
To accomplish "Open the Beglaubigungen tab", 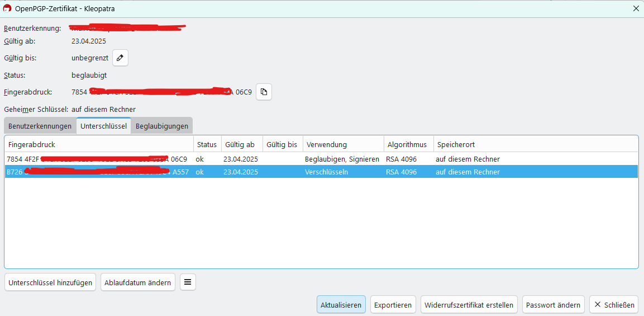I will tap(162, 126).
